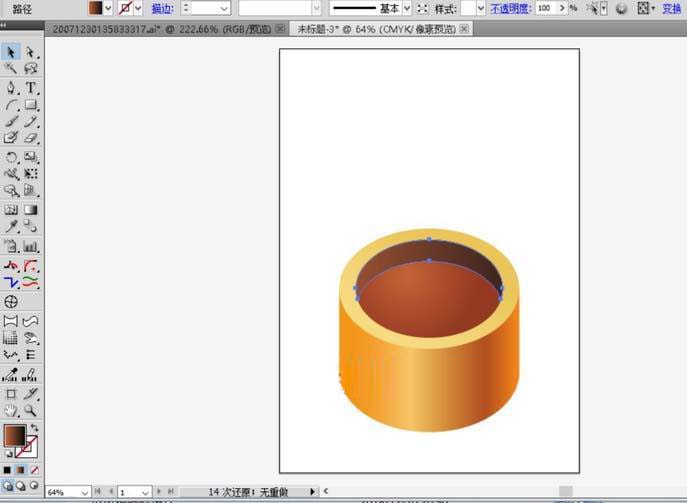Select the Magic Wand tool

pyautogui.click(x=11, y=68)
